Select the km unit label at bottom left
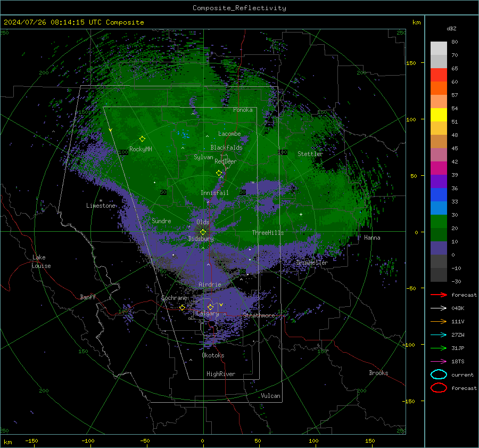479x448 pixels. (x=7, y=442)
